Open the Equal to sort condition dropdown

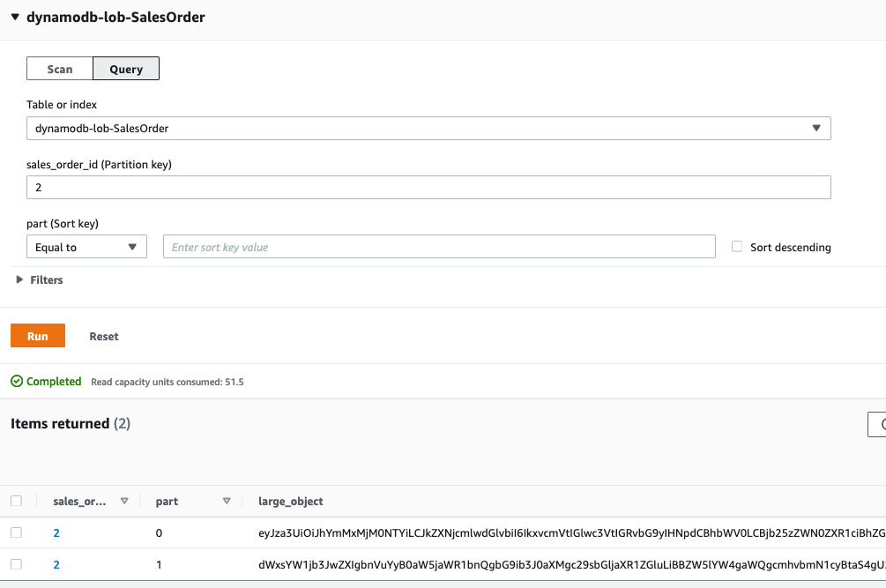click(86, 247)
